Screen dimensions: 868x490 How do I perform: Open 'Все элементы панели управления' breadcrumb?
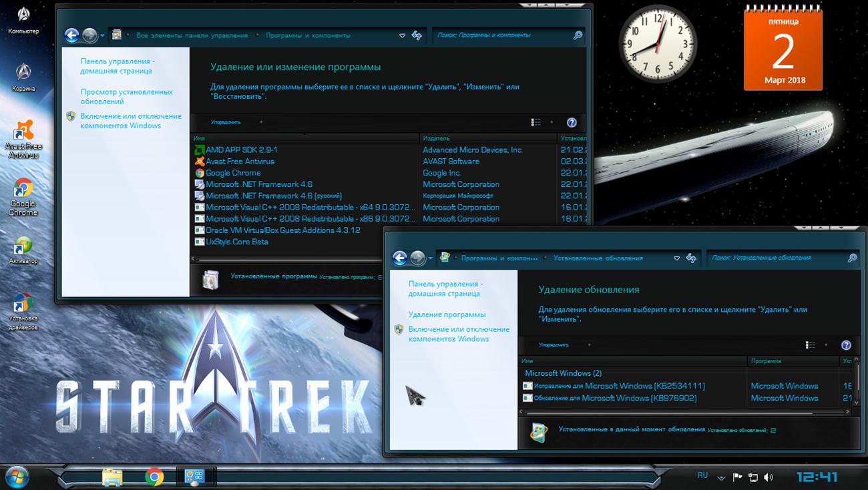tap(192, 35)
